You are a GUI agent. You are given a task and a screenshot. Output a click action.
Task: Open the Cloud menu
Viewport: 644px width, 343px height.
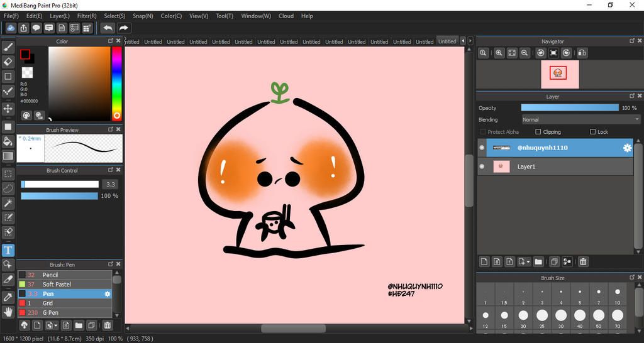point(286,16)
